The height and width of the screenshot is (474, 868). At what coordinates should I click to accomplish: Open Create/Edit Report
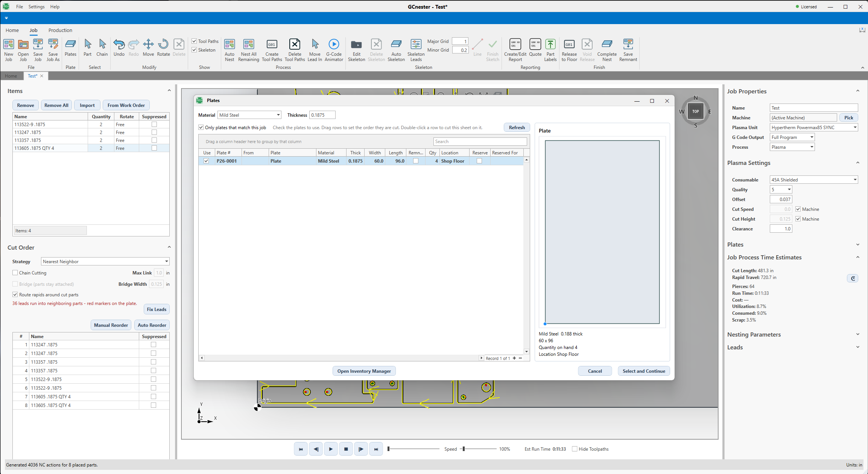point(515,50)
